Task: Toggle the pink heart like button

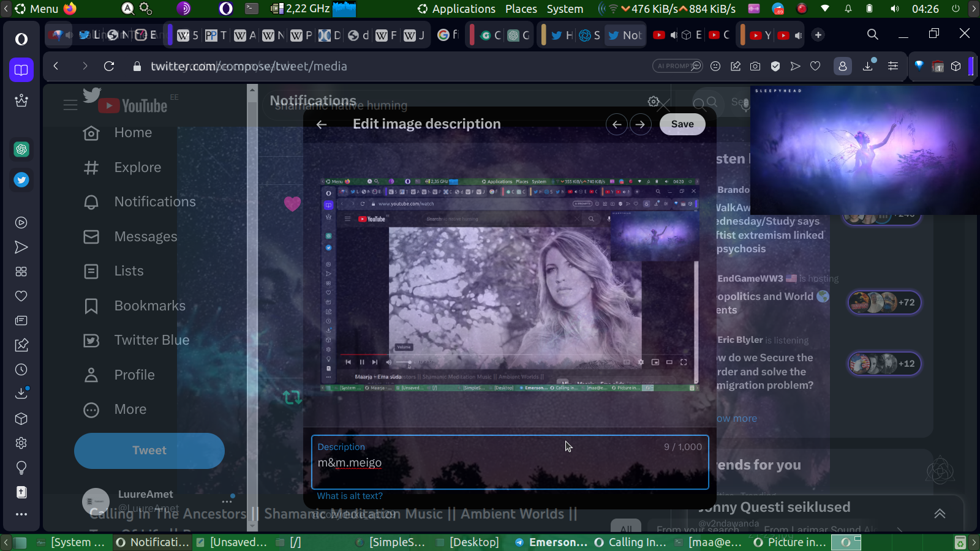Action: (x=292, y=203)
